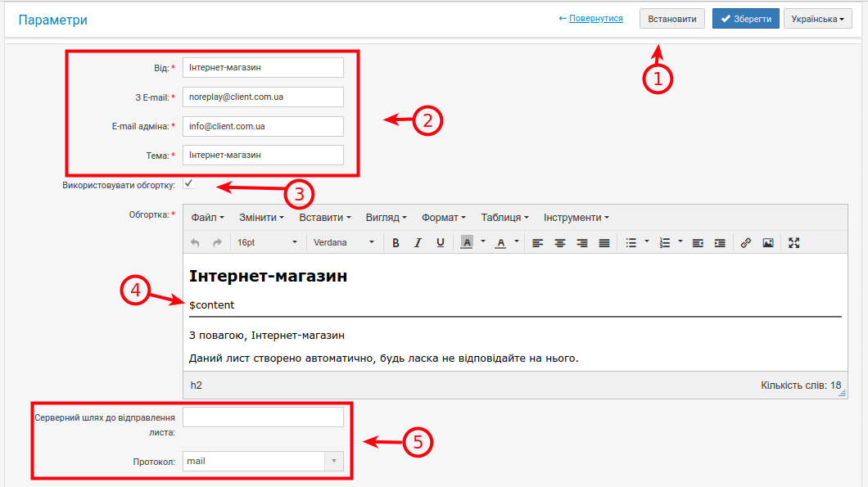Open the Українська language dropdown
Screen dimensions: 868x487
tap(817, 19)
